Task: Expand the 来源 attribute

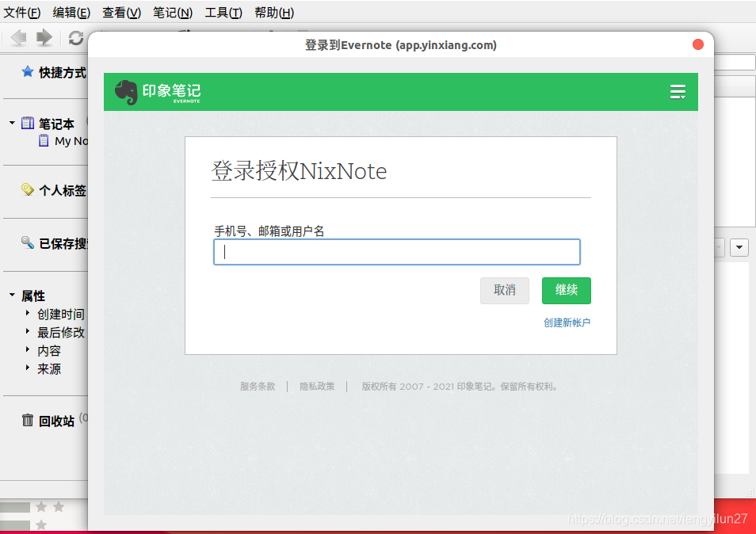Action: coord(27,368)
